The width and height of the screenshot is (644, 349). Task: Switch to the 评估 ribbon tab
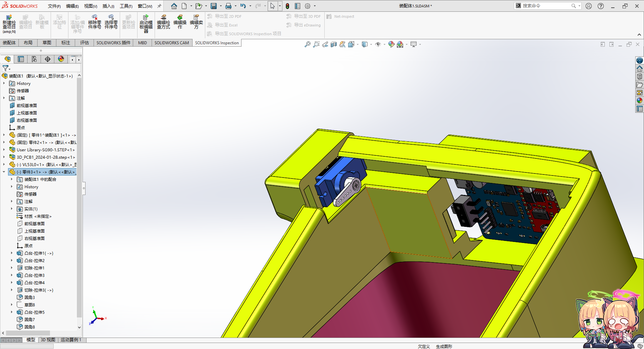tap(85, 43)
